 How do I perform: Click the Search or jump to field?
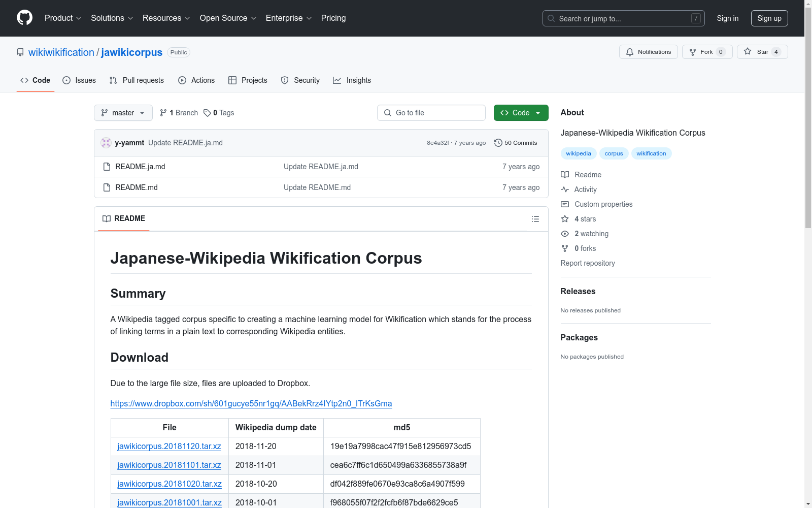624,18
